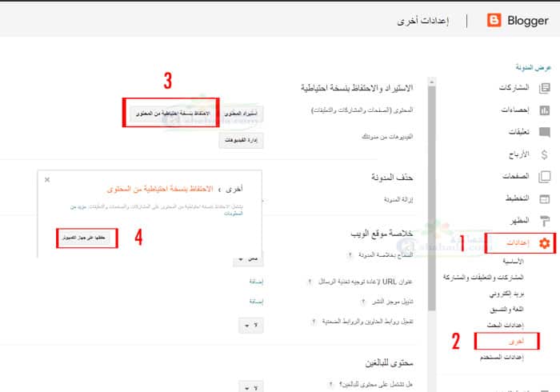The height and width of the screenshot is (392, 560).
Task: Open Pages (الصفحات) icon in sidebar
Action: [x=545, y=177]
